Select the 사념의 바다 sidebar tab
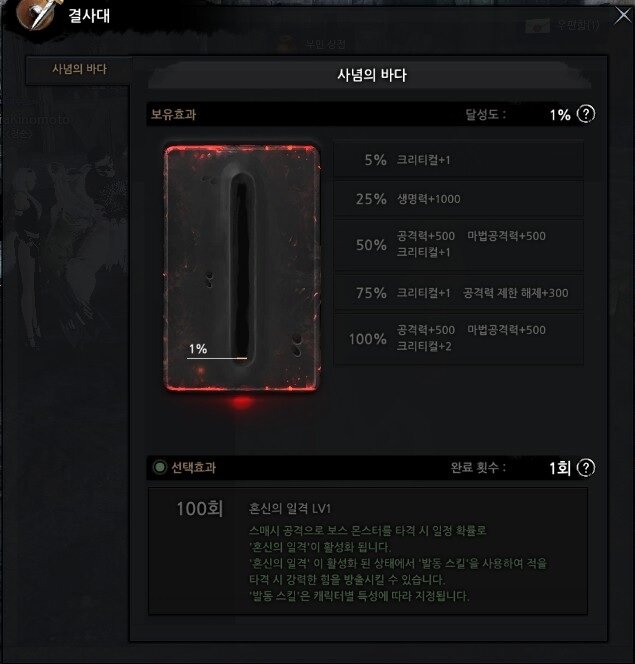Screen dimensions: 635x664 point(79,69)
